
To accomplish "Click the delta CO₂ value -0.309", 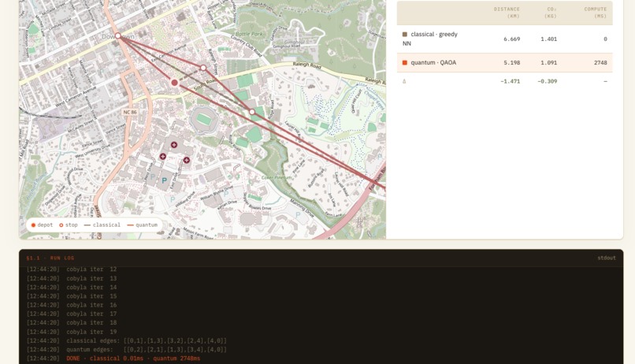I will click(547, 81).
